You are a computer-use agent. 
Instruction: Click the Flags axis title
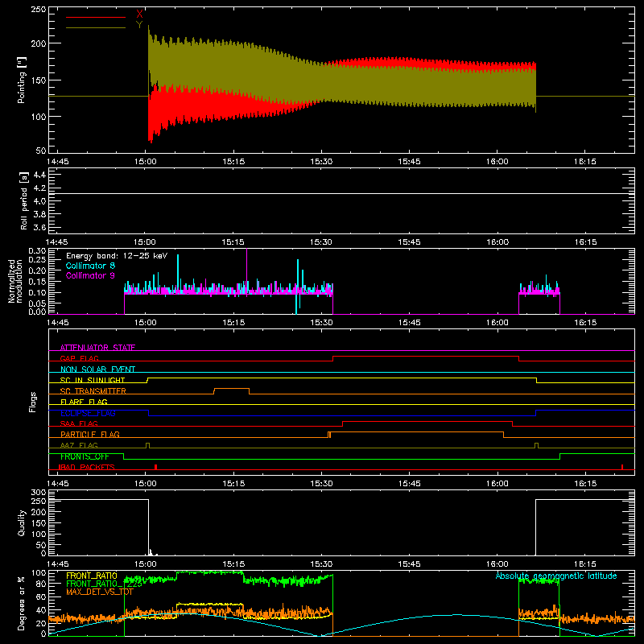tap(32, 402)
